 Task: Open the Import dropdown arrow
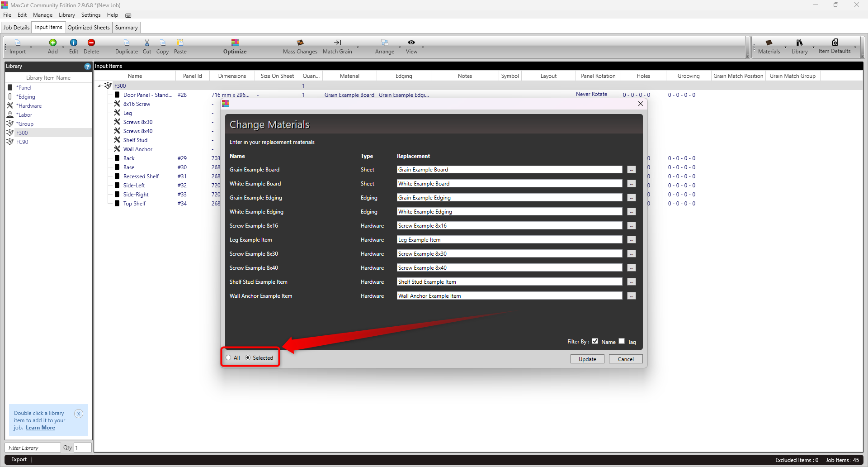point(31,47)
